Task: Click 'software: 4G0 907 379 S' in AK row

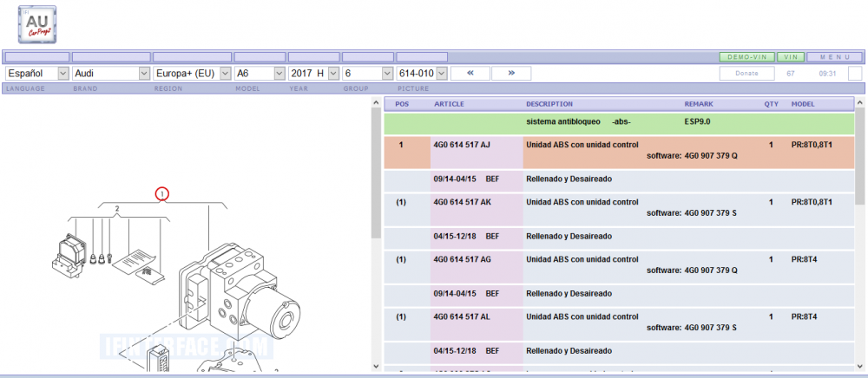Action: pos(692,213)
